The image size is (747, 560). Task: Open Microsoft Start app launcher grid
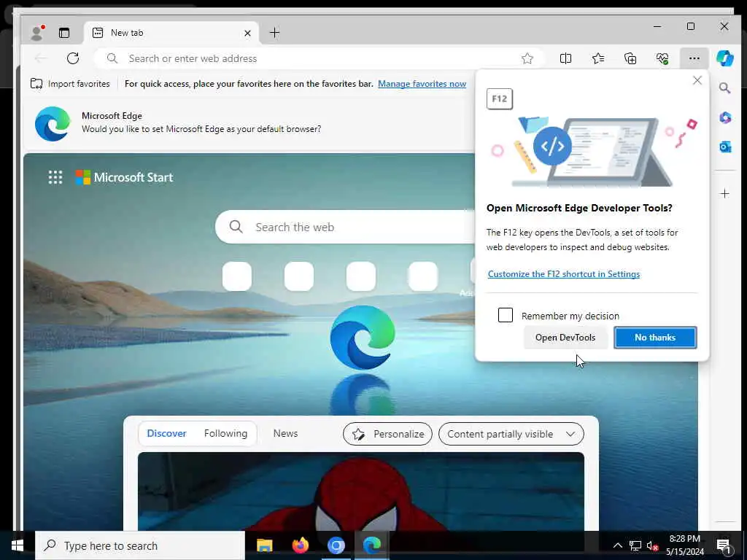click(55, 177)
